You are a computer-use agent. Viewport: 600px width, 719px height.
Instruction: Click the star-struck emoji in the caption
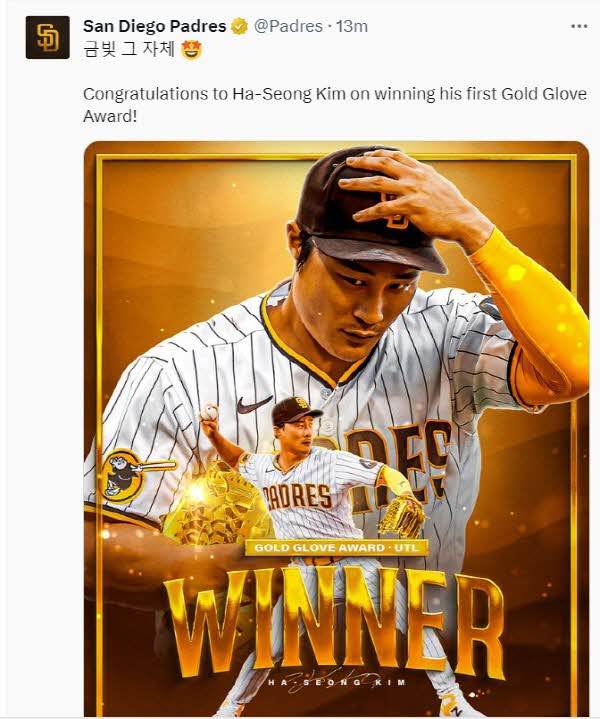coord(192,50)
